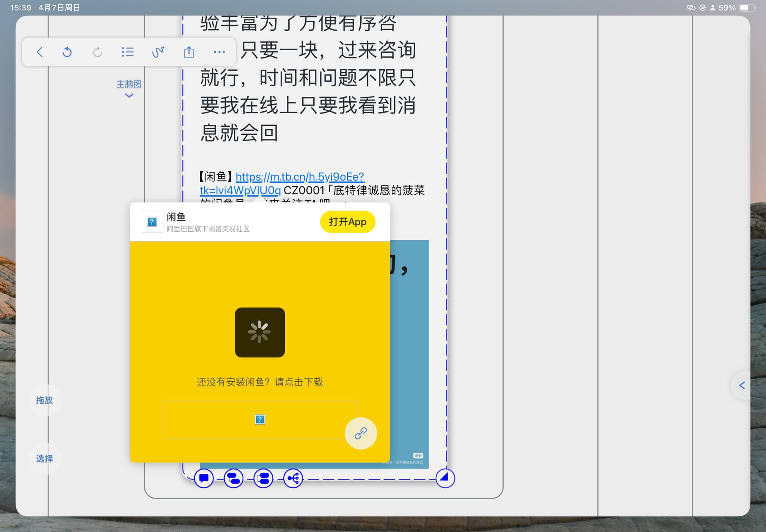Tap the text 息就会回 in the node
Screen dimensions: 766x532
tap(239, 133)
